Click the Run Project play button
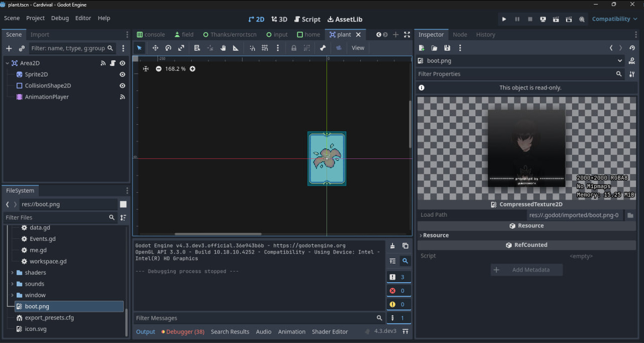Screen dimensions: 644x343 pos(504,19)
